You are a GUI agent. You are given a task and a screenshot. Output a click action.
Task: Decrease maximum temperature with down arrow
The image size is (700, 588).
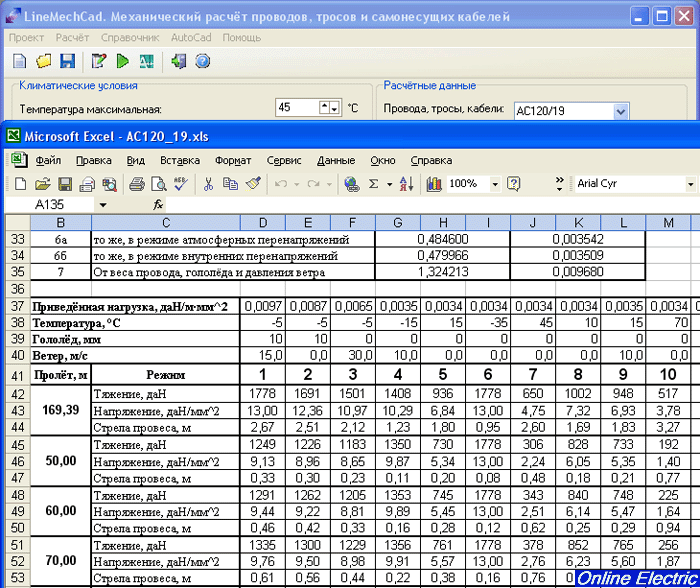point(334,107)
